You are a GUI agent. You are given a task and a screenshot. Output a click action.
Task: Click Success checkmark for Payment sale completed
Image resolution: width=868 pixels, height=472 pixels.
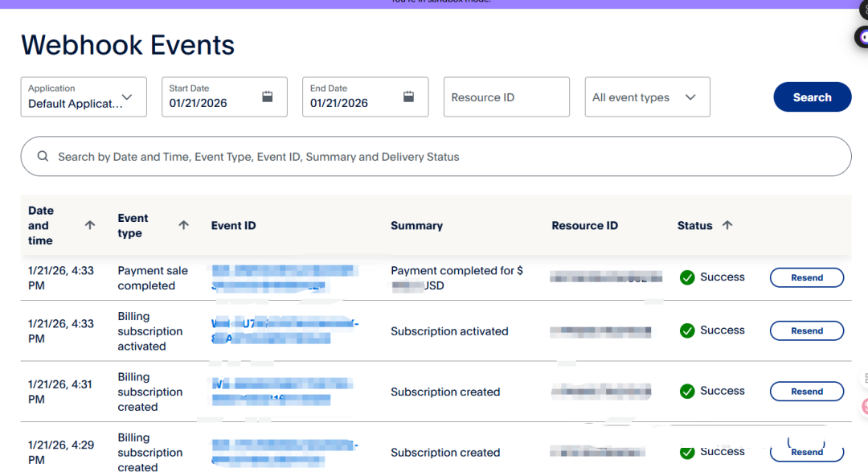point(687,277)
